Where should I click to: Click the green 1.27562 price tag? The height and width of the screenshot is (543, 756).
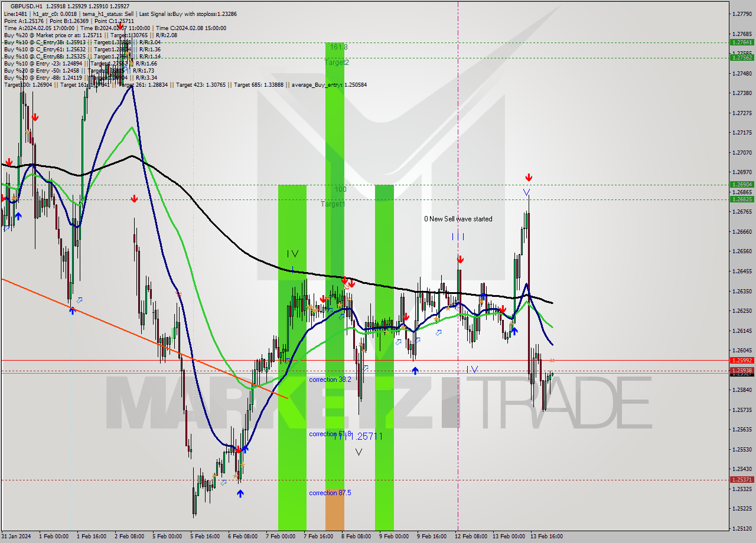click(x=742, y=57)
